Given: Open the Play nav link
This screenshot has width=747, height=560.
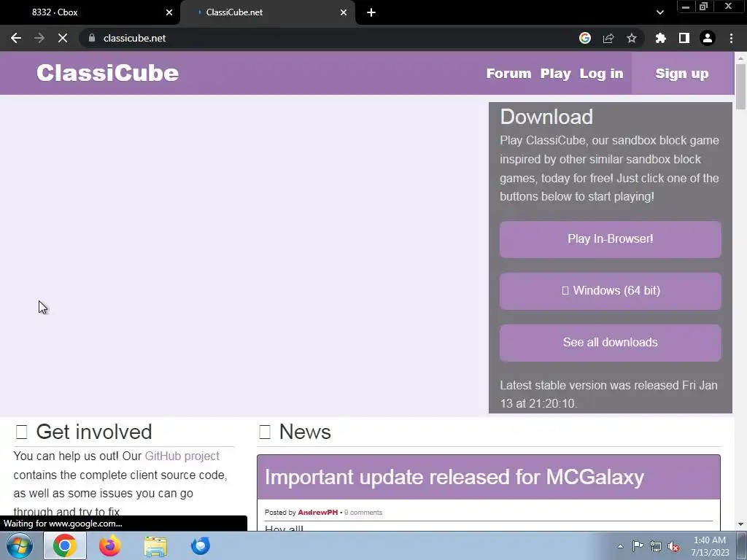Looking at the screenshot, I should tap(555, 74).
